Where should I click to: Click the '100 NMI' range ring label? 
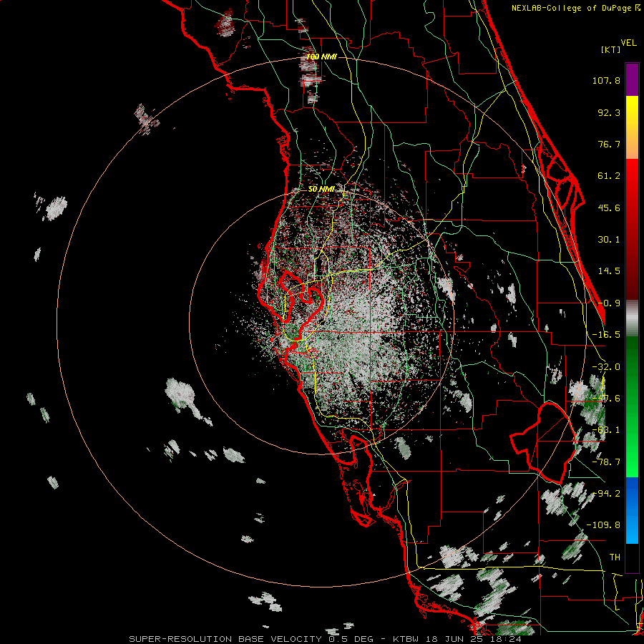(x=321, y=57)
